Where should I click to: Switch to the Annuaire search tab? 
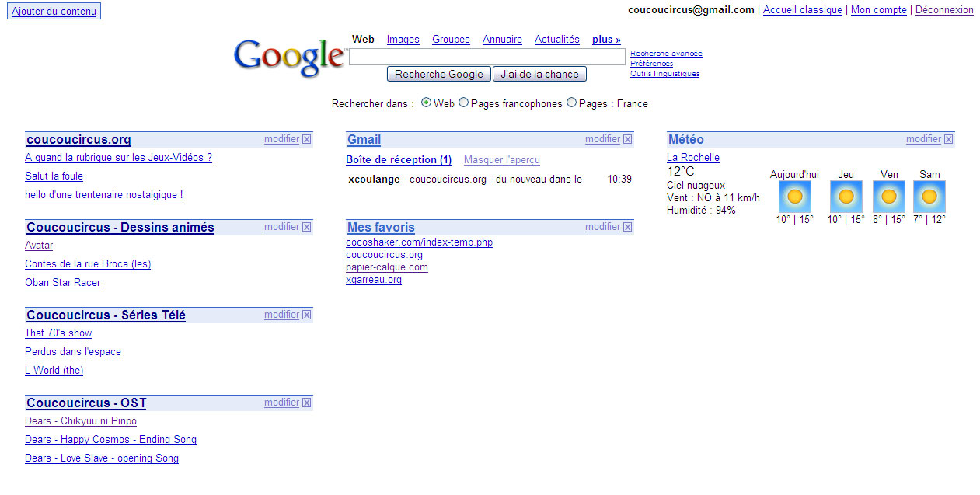click(x=502, y=40)
